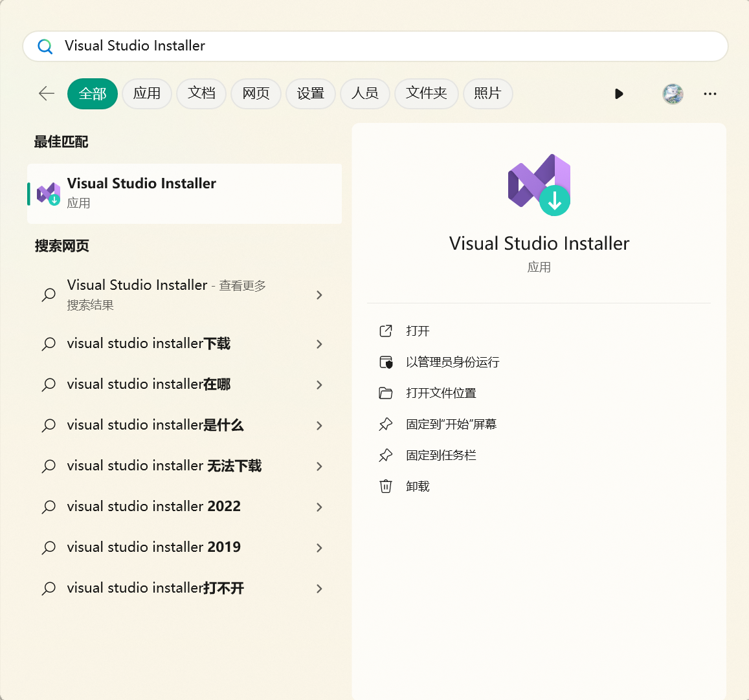Click the pin icon for 固定到"开始"屏幕
The image size is (749, 700).
tap(387, 424)
